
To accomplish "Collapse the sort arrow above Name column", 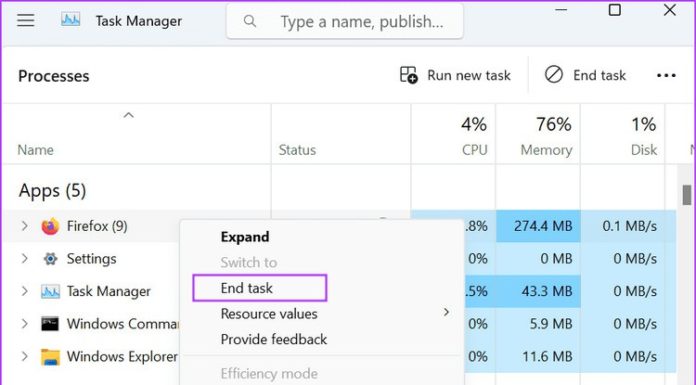I will point(129,115).
